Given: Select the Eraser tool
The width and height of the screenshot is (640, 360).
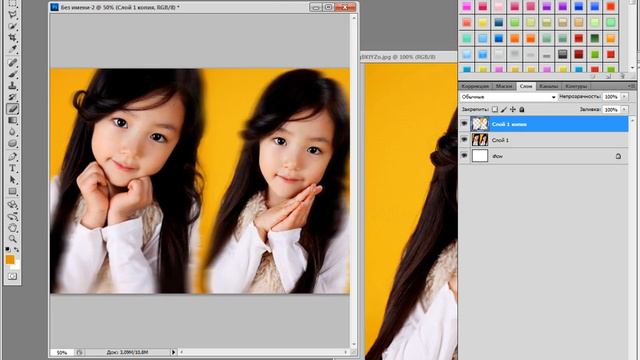Looking at the screenshot, I should (13, 109).
